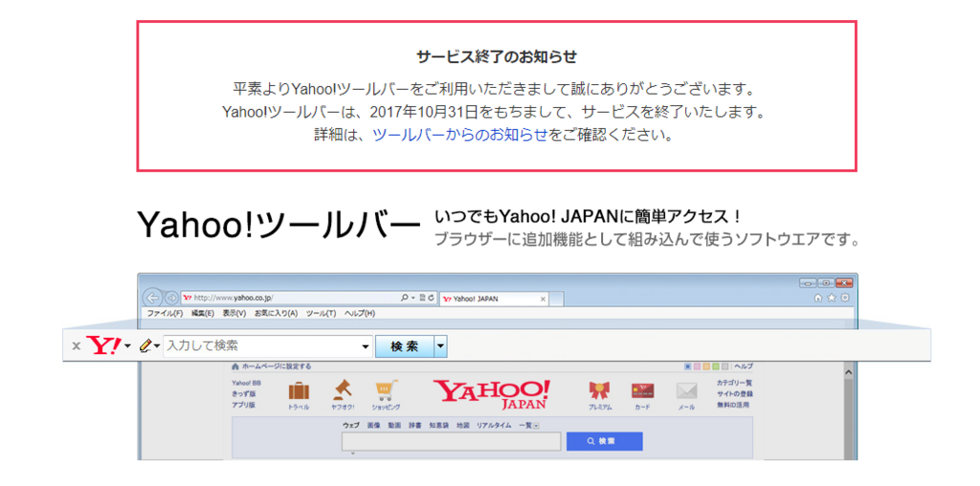The width and height of the screenshot is (980, 486).
Task: Click the トラベル suitcase icon
Action: tap(299, 391)
